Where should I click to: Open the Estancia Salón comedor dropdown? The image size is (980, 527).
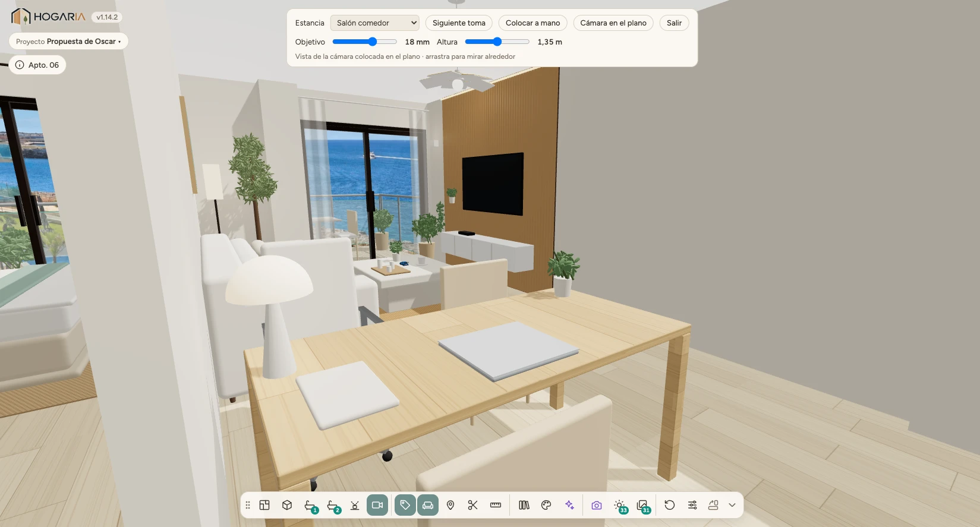[374, 23]
